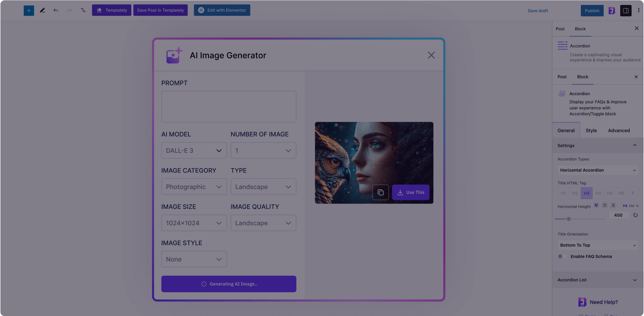Select H4 as Title HTML Tag
The image size is (644, 316).
598,193
